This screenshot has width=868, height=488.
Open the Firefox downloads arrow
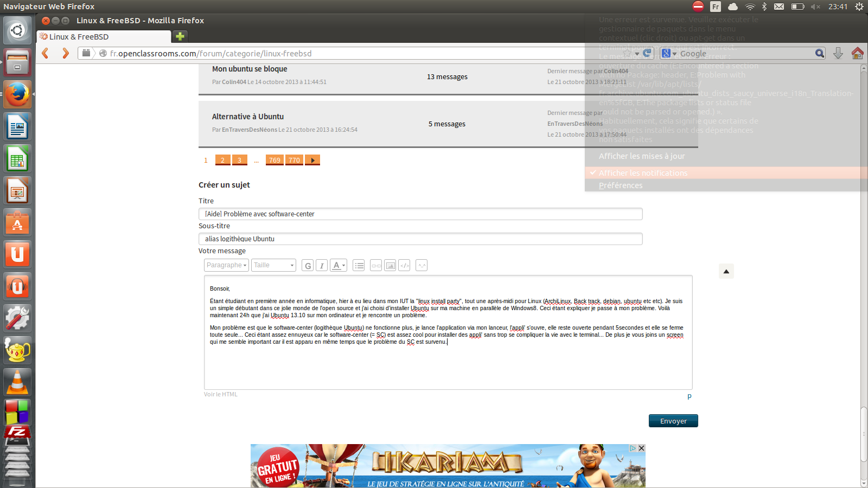click(x=838, y=53)
